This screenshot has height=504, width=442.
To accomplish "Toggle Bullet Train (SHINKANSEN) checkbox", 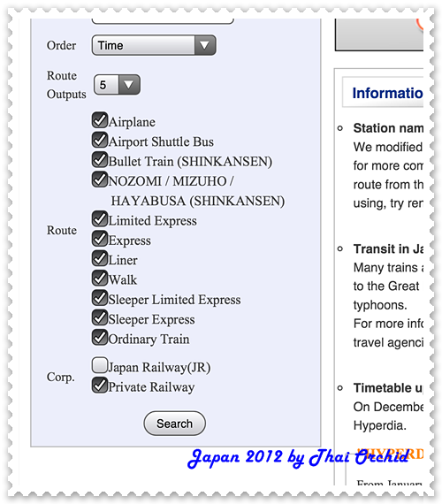I will pos(100,160).
